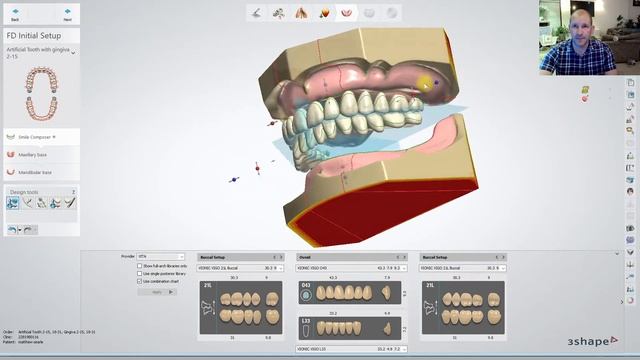Click the fourth right sidebar icon
640x360 pixels.
point(630,119)
